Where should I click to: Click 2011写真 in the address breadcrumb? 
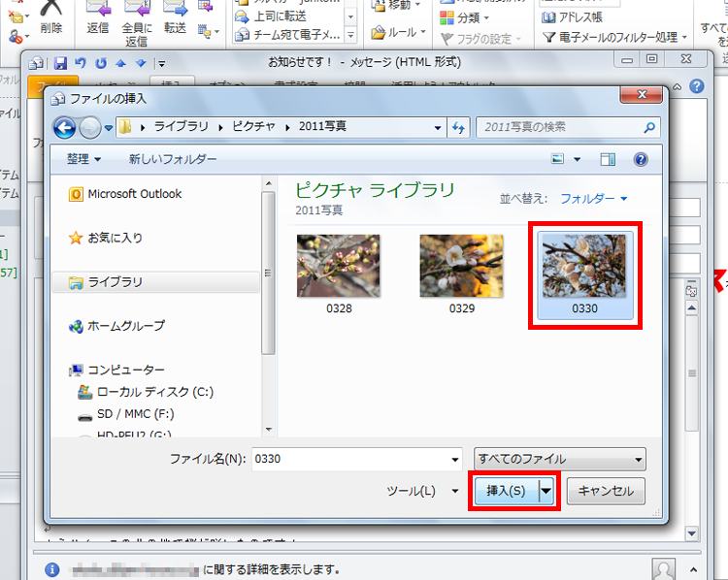click(x=322, y=127)
